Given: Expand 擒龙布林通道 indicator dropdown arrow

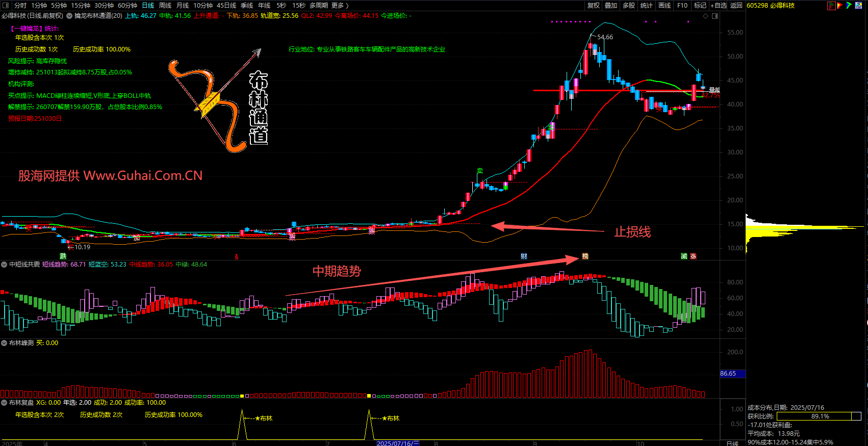Looking at the screenshot, I should (69, 16).
